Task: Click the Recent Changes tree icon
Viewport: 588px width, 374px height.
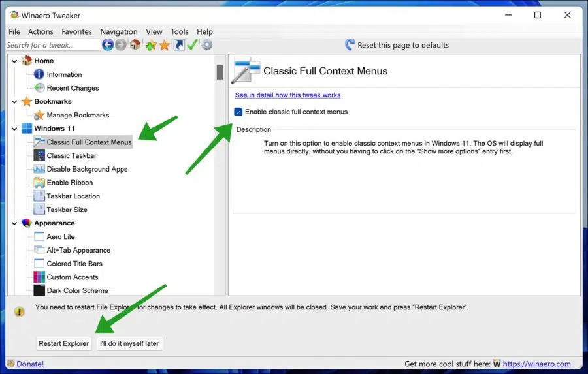Action: coord(39,87)
